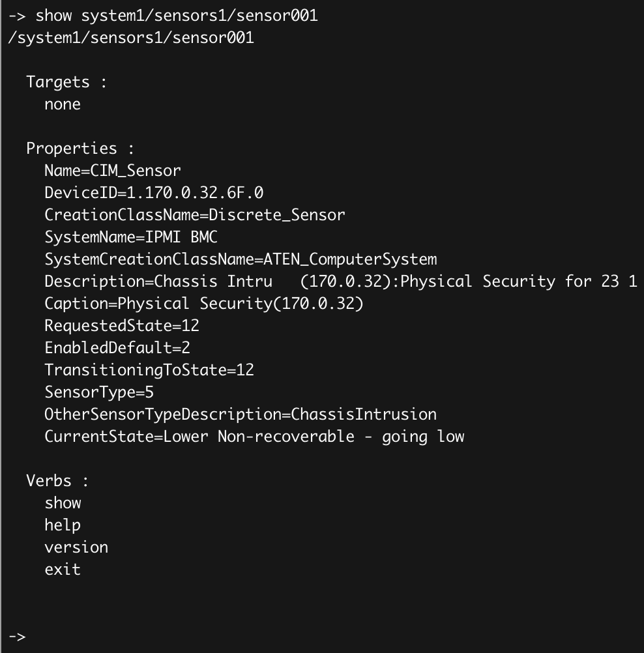Click the Description=Chassis Intru line
The height and width of the screenshot is (653, 644).
[341, 282]
